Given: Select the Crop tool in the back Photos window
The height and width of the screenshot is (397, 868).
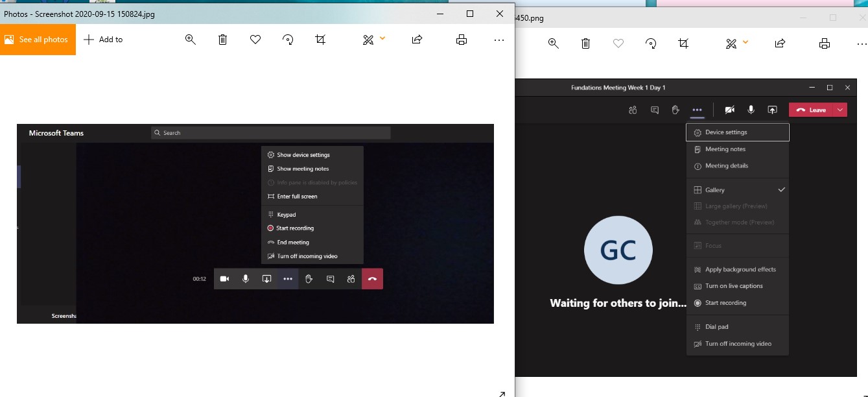Looking at the screenshot, I should 683,43.
